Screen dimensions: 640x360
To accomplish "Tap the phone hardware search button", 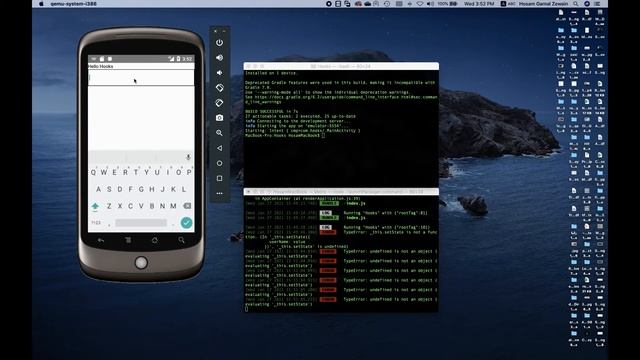I will point(181,240).
